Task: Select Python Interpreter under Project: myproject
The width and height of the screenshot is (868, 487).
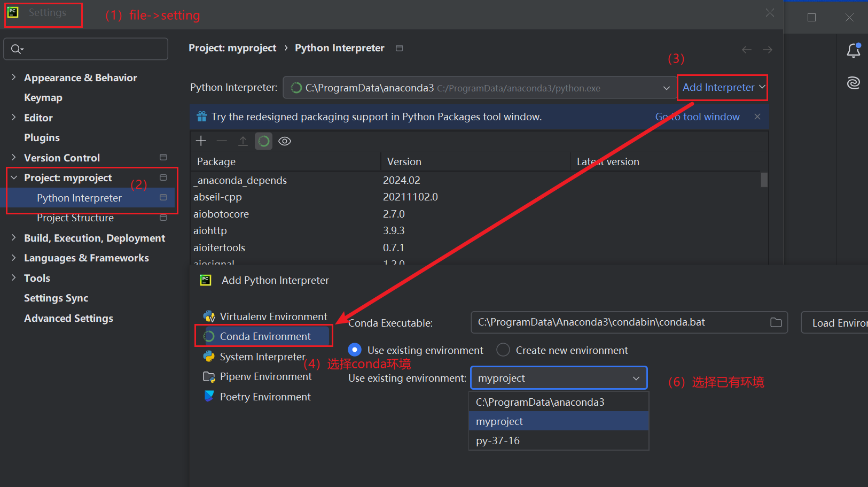Action: click(79, 198)
